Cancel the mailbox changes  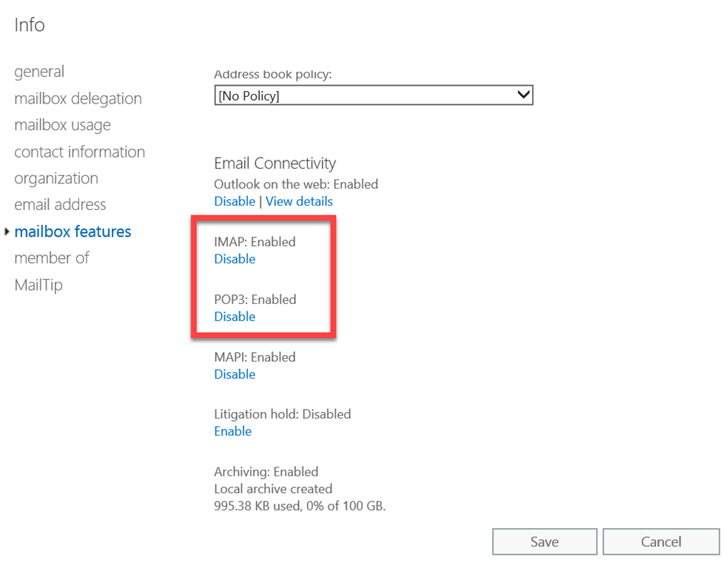tap(661, 541)
